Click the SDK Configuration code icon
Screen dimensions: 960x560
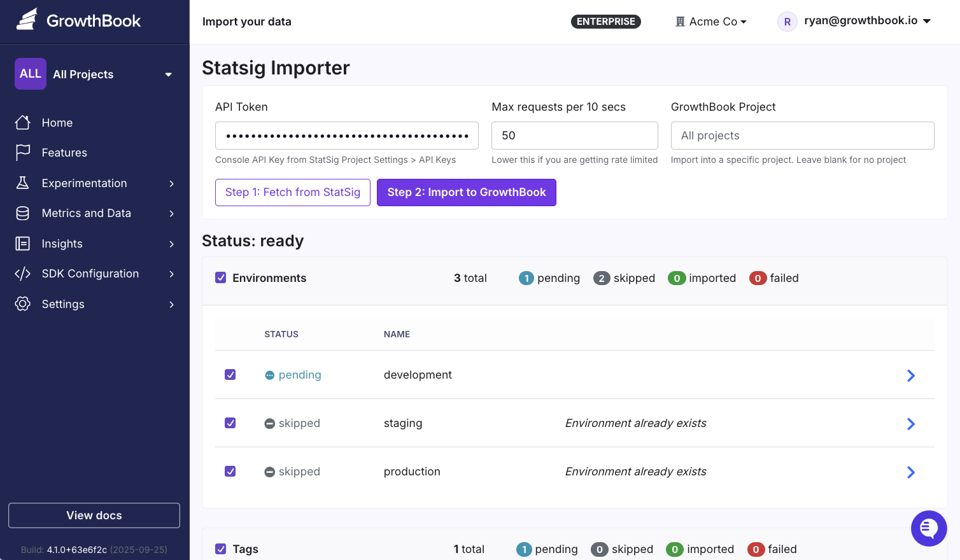tap(23, 274)
